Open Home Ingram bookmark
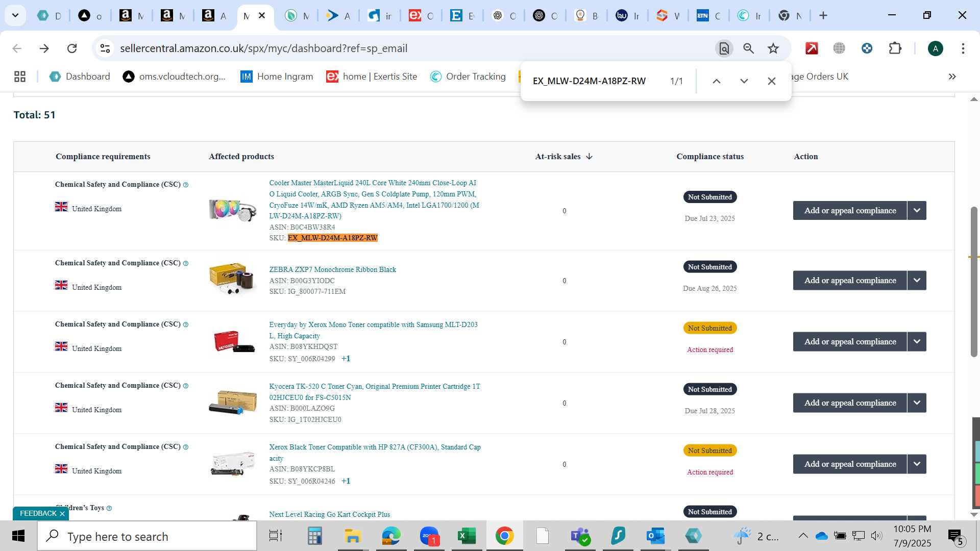The width and height of the screenshot is (980, 551). (x=277, y=77)
